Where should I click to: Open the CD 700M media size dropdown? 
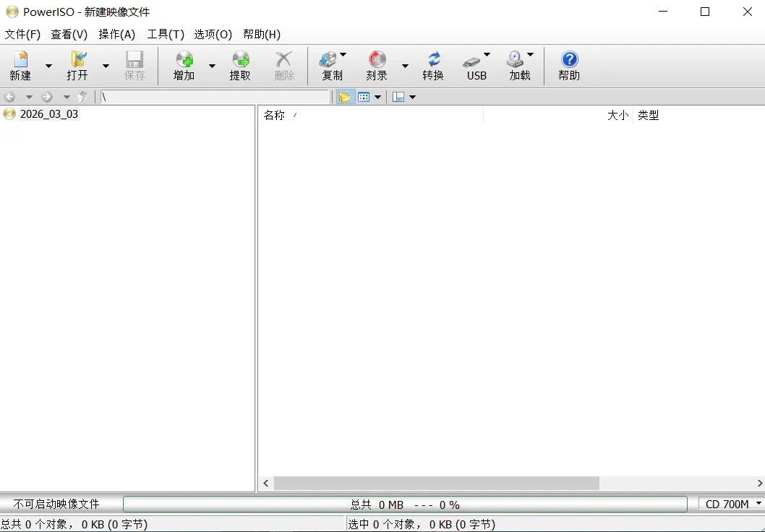[x=731, y=505]
